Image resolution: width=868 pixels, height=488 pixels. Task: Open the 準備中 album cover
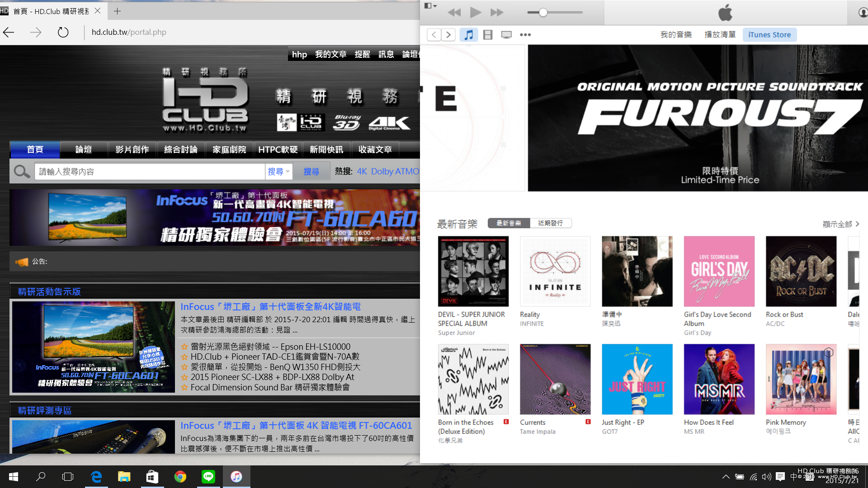tap(637, 271)
